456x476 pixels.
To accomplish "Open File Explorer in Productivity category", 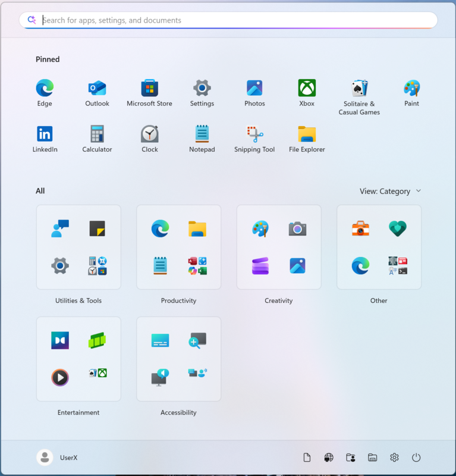I will tap(197, 228).
